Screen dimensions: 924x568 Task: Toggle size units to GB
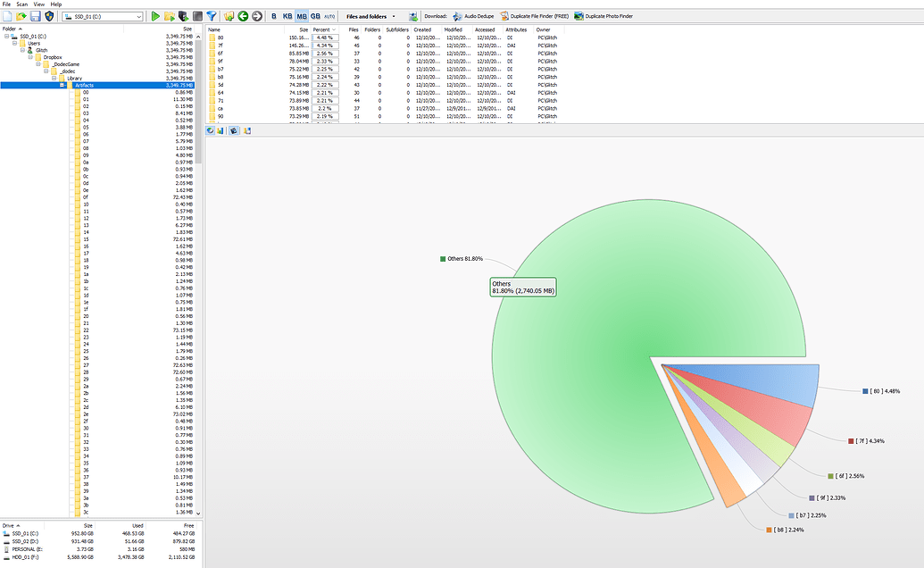tap(315, 16)
